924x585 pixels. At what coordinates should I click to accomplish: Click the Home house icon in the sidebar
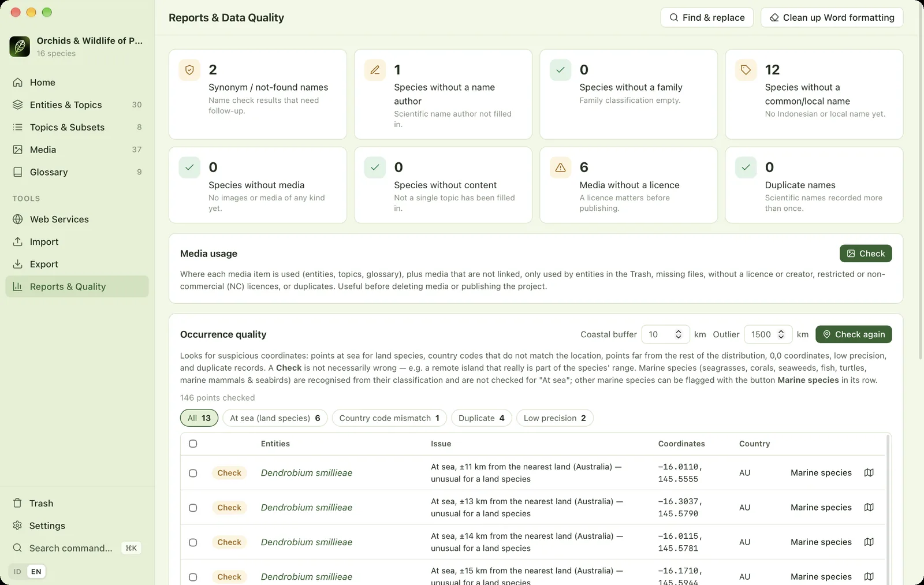pos(18,82)
